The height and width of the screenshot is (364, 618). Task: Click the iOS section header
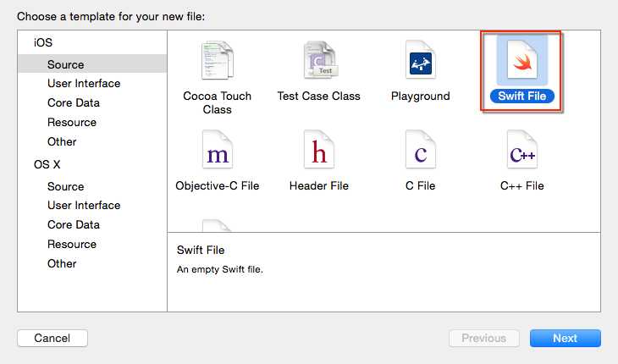[43, 42]
